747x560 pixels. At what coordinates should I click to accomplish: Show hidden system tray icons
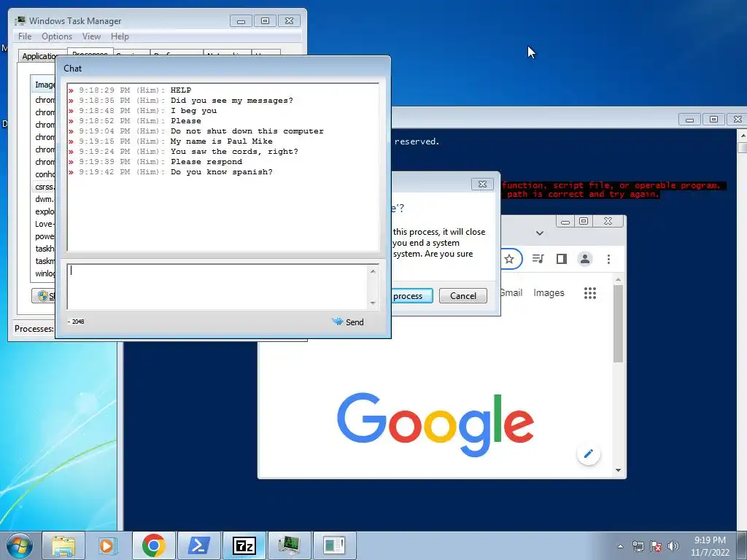(x=620, y=546)
